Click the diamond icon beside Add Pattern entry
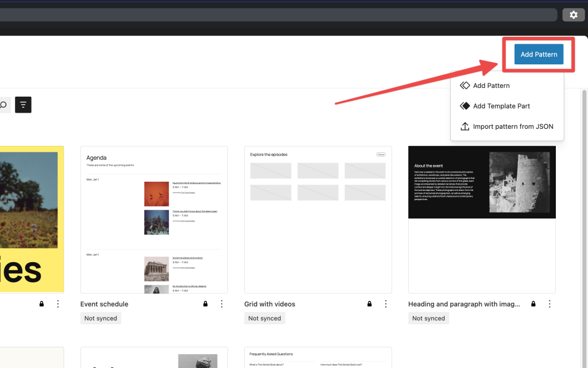This screenshot has height=368, width=588. pyautogui.click(x=465, y=85)
